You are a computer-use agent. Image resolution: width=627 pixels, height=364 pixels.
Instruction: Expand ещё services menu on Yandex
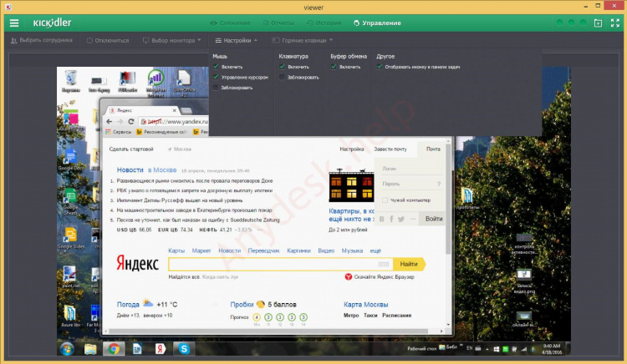click(x=375, y=250)
